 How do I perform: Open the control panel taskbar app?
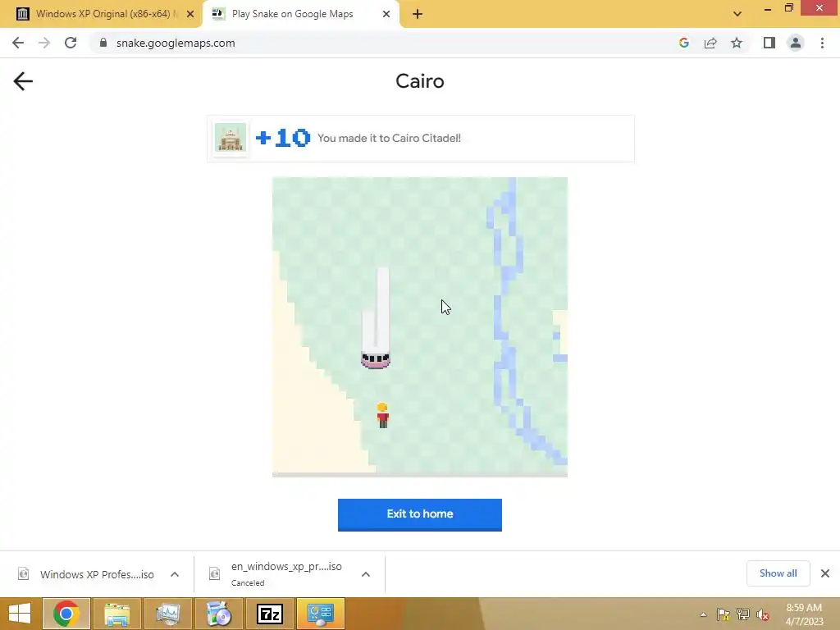point(321,614)
